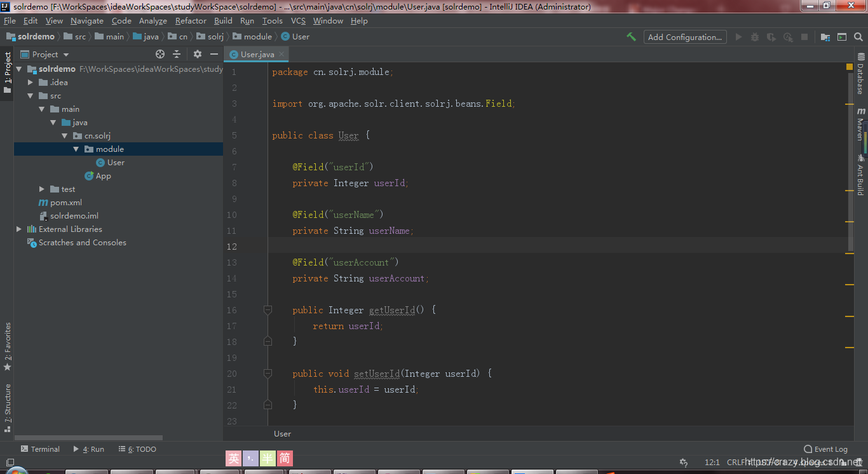The height and width of the screenshot is (474, 868).
Task: Click the Add Configuration button
Action: pos(684,37)
